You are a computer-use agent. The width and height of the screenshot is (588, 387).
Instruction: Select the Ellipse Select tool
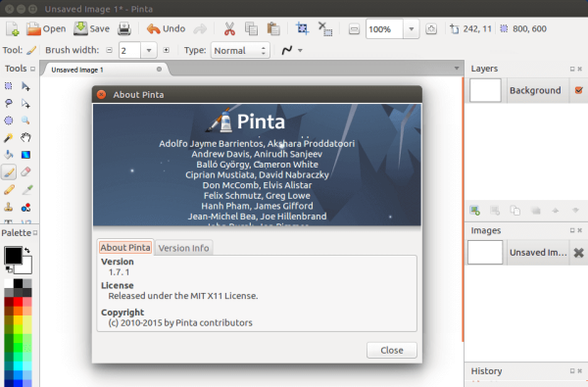coord(8,121)
